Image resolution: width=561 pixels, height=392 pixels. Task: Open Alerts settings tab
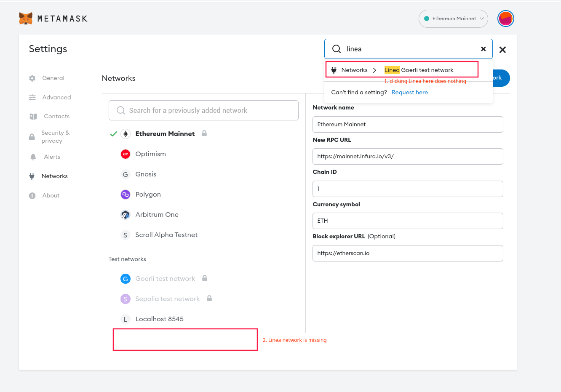click(x=52, y=157)
